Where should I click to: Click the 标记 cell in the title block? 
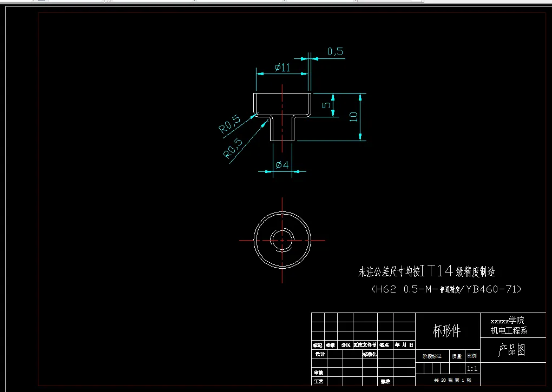[x=318, y=346]
